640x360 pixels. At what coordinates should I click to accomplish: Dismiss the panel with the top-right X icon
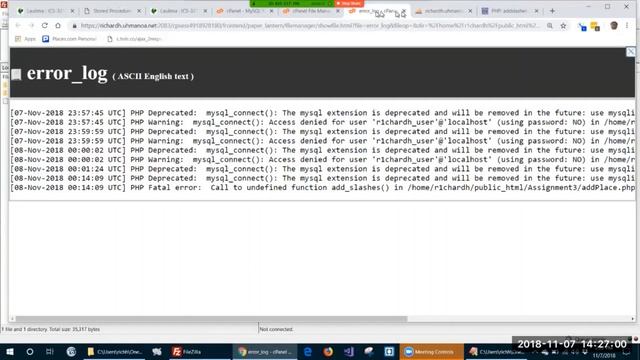pyautogui.click(x=631, y=52)
